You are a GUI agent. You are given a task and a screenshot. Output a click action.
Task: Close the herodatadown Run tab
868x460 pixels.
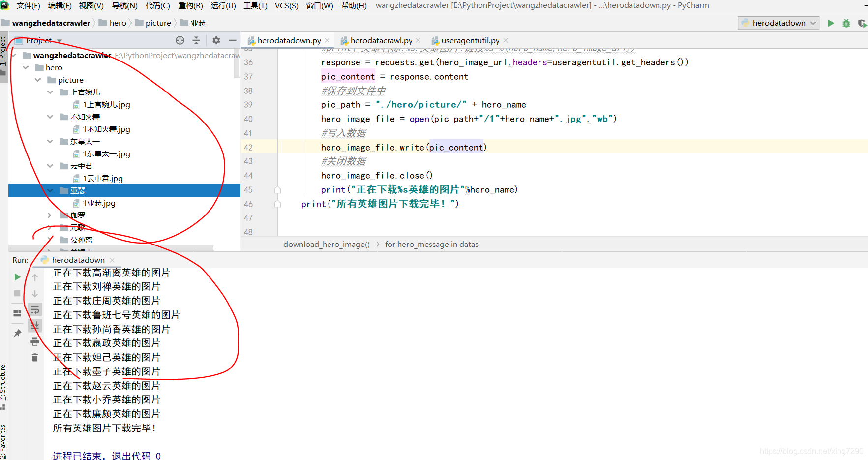(x=112, y=260)
